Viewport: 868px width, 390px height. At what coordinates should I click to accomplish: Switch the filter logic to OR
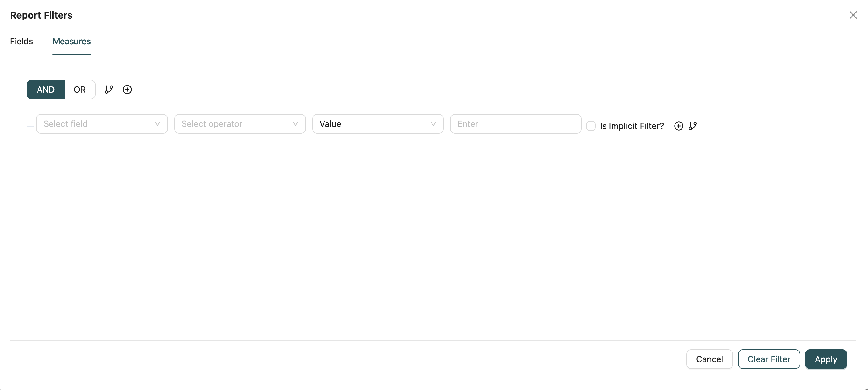click(x=79, y=90)
